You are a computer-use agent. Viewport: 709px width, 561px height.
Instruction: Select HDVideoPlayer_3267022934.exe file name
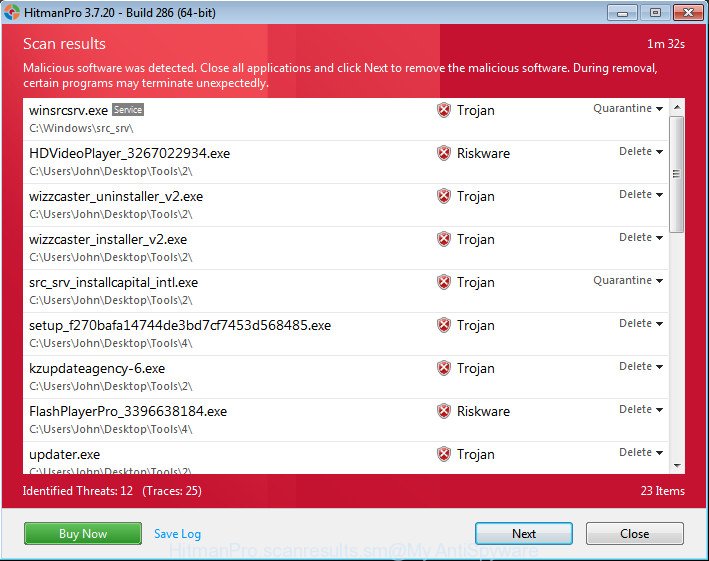[x=129, y=153]
